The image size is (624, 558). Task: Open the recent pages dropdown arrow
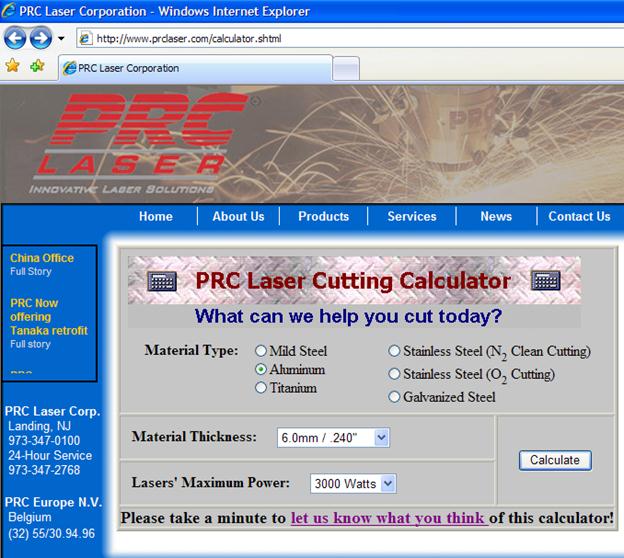(x=61, y=39)
